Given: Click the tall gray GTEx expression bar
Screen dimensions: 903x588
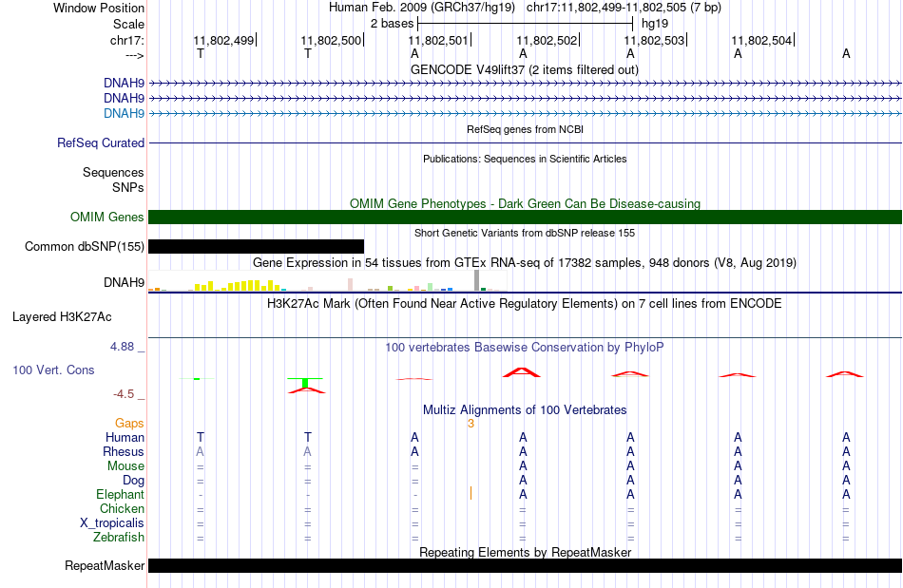Looking at the screenshot, I should [x=476, y=280].
